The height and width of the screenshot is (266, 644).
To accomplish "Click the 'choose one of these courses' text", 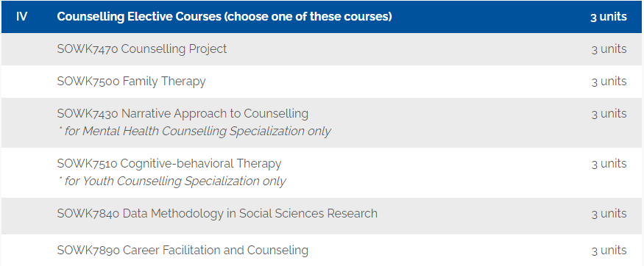I will (x=308, y=17).
